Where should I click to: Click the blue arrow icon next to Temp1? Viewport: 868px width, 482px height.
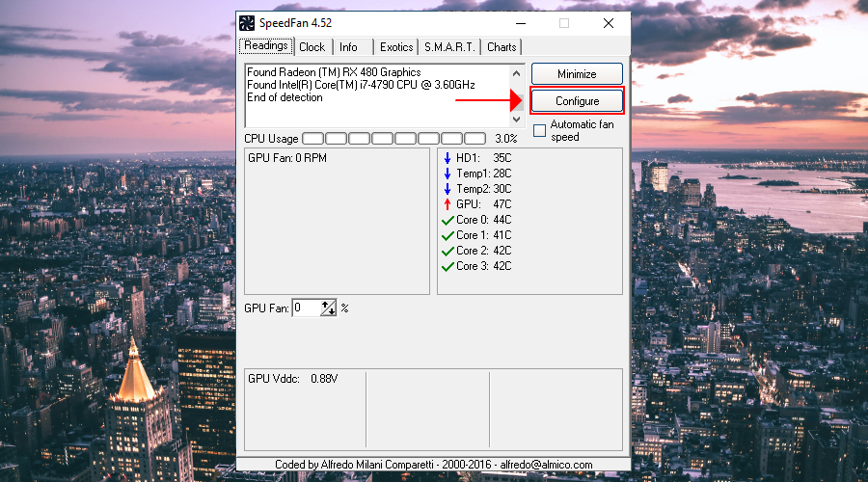(448, 174)
